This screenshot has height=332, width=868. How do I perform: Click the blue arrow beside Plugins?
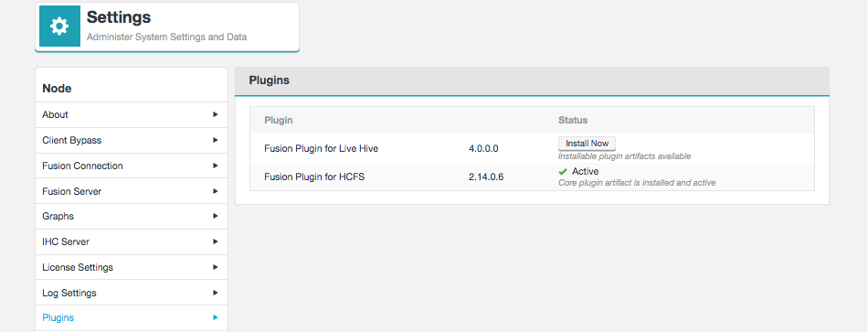point(216,317)
